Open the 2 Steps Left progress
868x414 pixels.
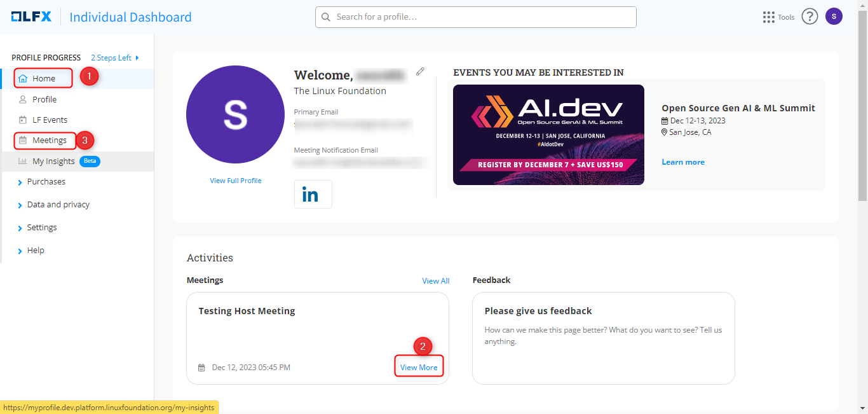tap(114, 58)
